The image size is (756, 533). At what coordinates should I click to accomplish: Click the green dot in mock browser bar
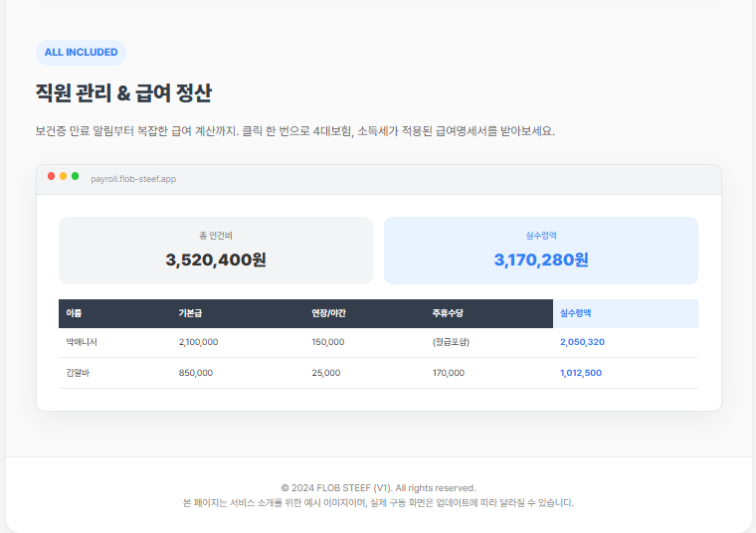click(76, 176)
